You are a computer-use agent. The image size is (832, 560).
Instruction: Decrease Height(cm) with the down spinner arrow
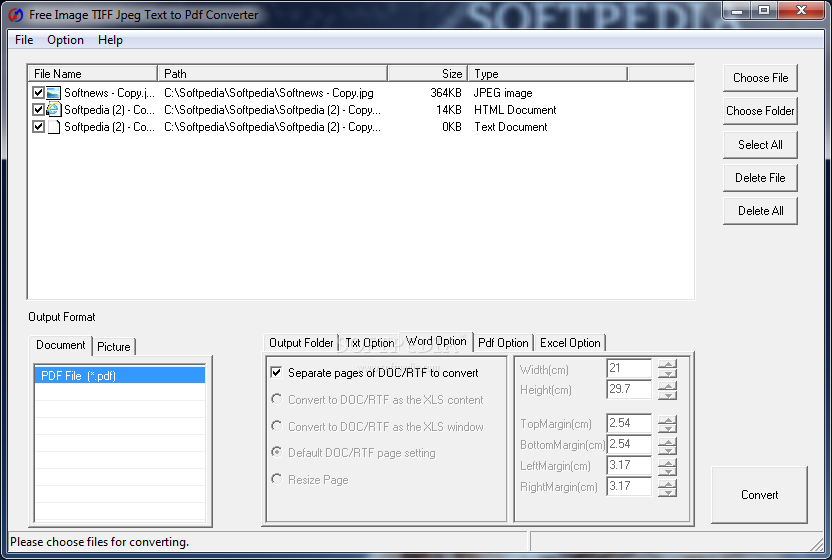(x=667, y=394)
